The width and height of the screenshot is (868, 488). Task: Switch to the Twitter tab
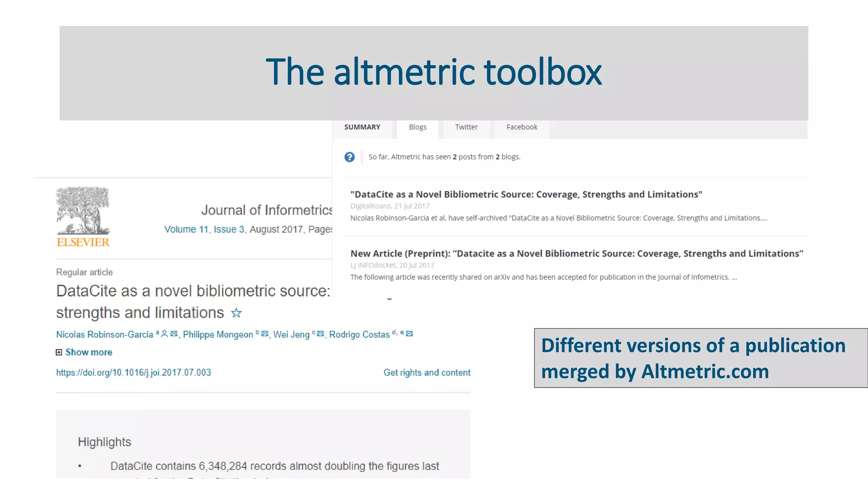pyautogui.click(x=466, y=127)
